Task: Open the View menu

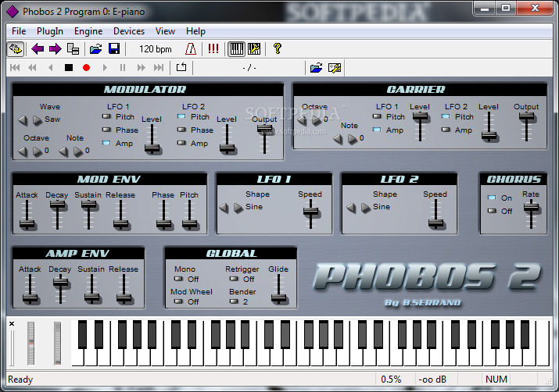Action: (165, 31)
